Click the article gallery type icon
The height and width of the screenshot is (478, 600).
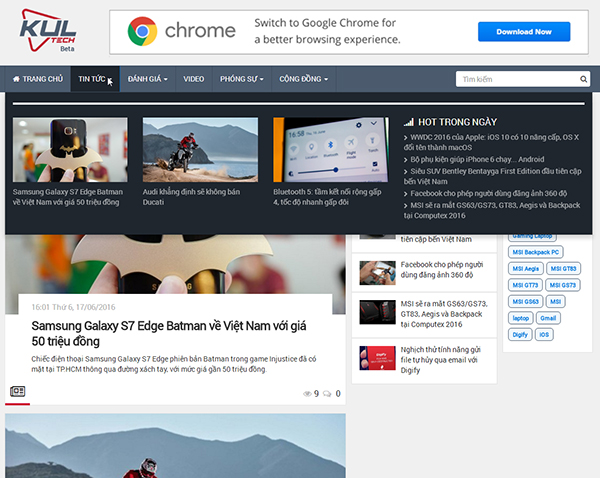point(18,391)
